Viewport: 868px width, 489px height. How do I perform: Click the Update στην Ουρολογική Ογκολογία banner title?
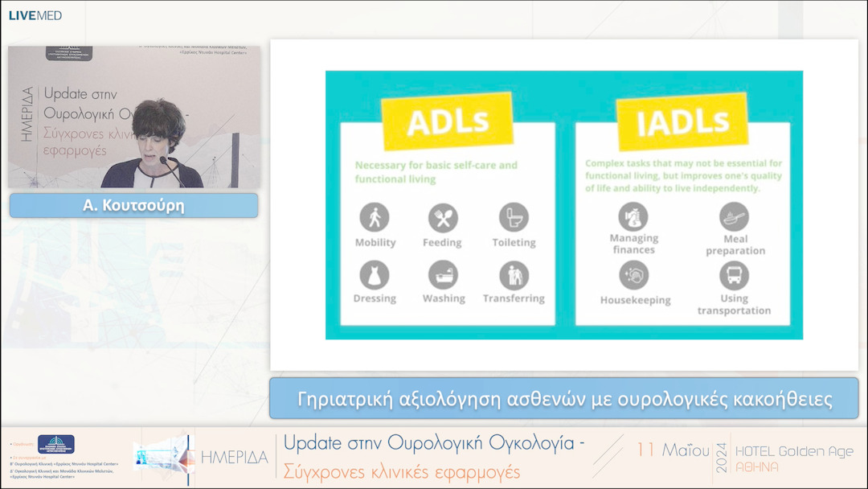[434, 443]
